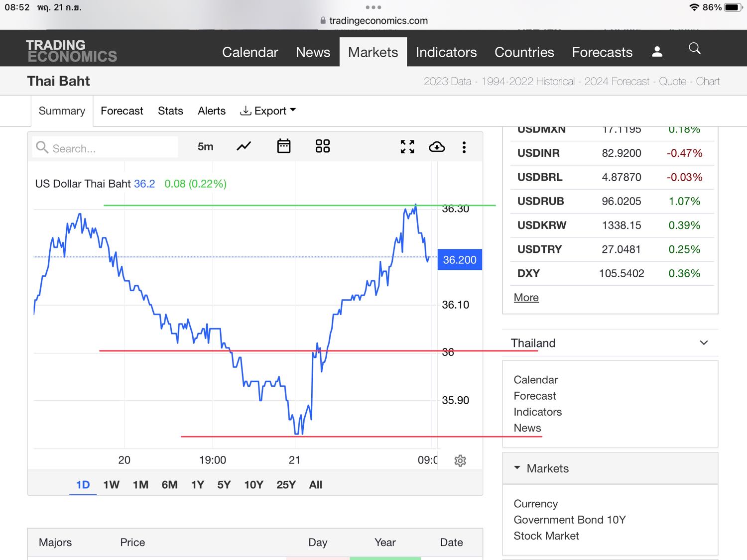
Task: Select the 5Y time range
Action: tap(224, 485)
